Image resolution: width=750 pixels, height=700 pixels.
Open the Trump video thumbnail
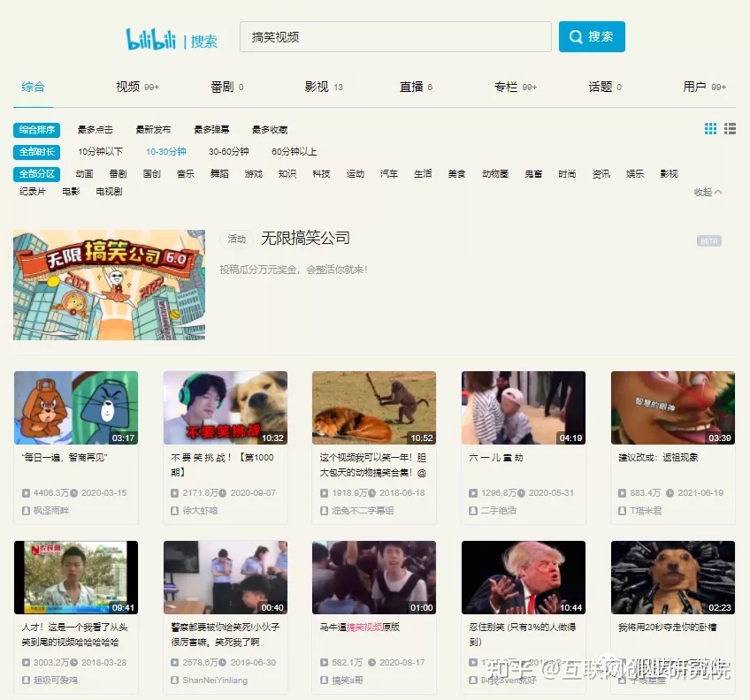click(523, 578)
